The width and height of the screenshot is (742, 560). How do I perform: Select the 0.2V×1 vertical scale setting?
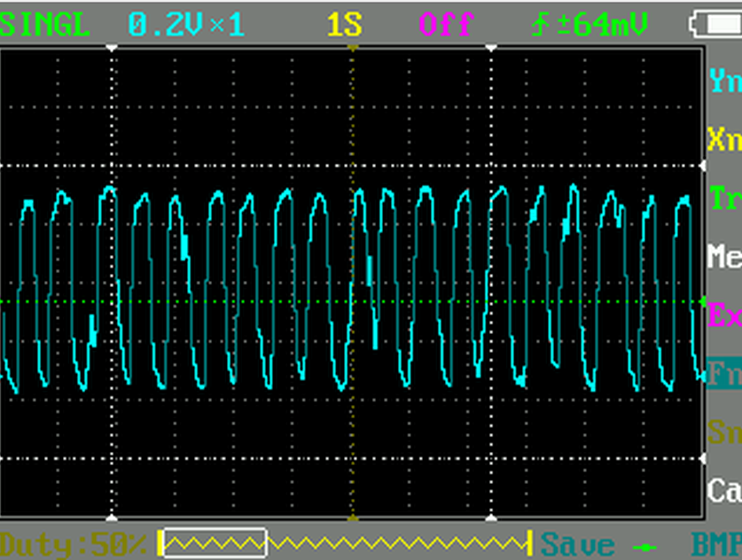tap(186, 24)
